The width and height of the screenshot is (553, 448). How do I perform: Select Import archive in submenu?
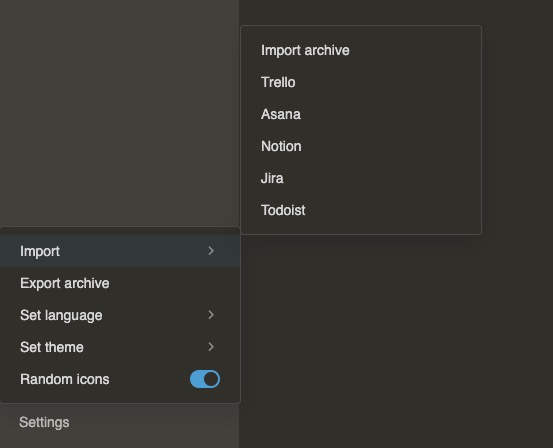[x=361, y=50]
